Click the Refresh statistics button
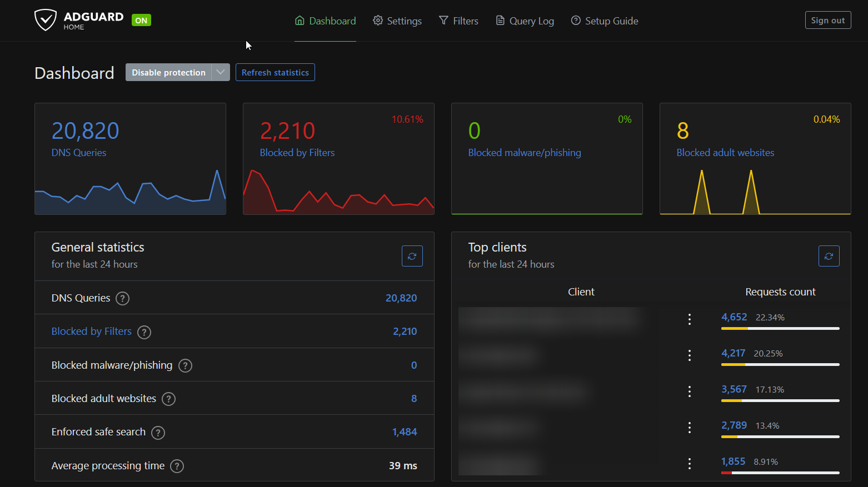The height and width of the screenshot is (487, 868). tap(275, 72)
